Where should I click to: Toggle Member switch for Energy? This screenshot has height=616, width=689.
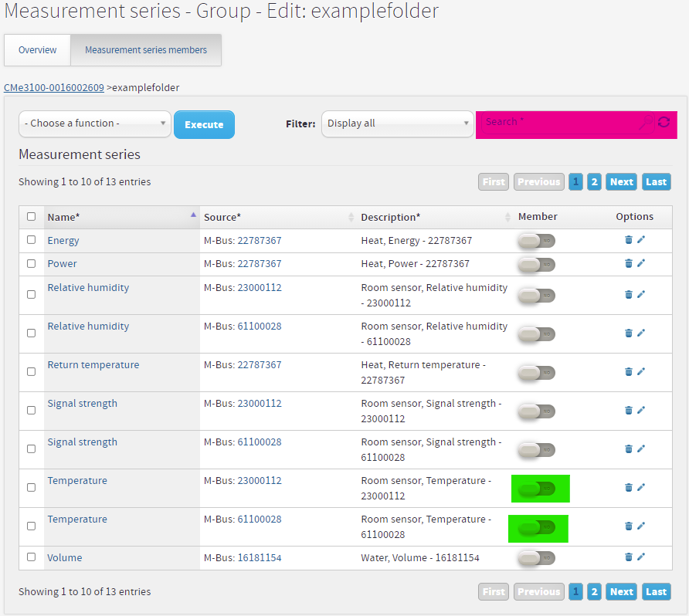pos(537,241)
